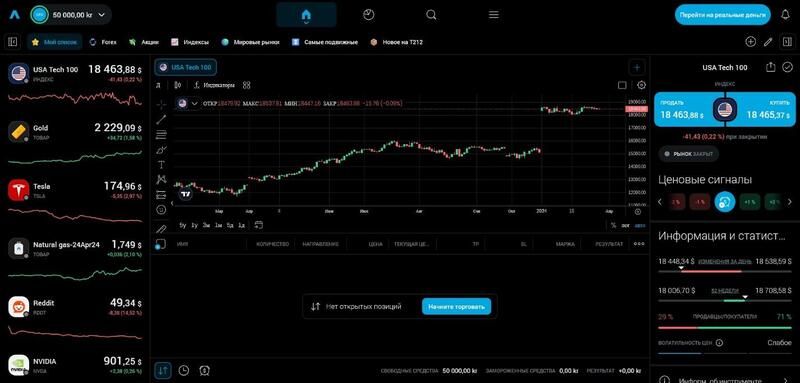Toggle chart orders panel icon
Image resolution: width=800 pixels, height=383 pixels.
coord(160,244)
